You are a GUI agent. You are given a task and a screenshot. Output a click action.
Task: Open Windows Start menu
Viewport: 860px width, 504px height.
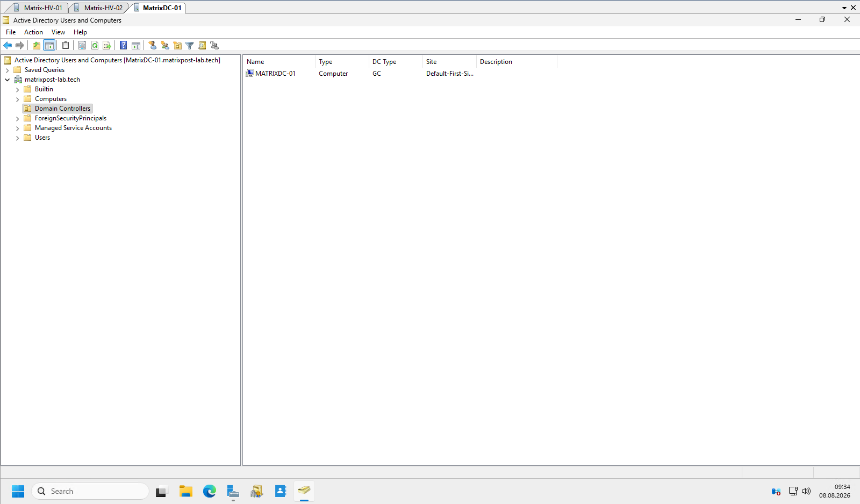(18, 491)
